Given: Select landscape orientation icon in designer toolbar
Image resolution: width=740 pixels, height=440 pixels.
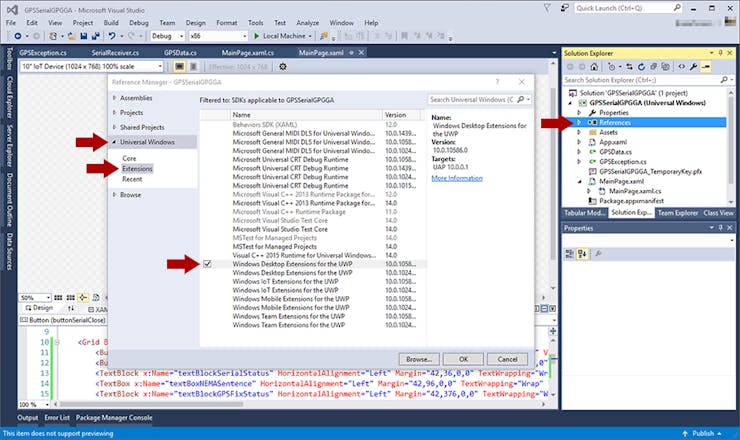Looking at the screenshot, I should [x=179, y=67].
